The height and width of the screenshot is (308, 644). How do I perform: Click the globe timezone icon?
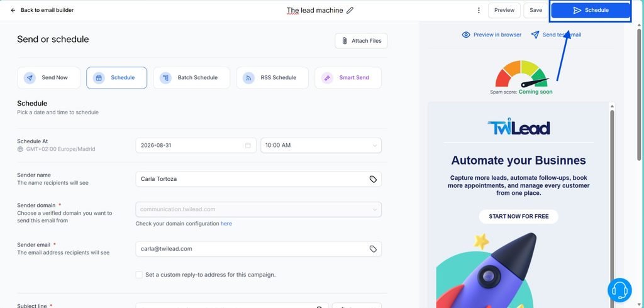coord(20,150)
